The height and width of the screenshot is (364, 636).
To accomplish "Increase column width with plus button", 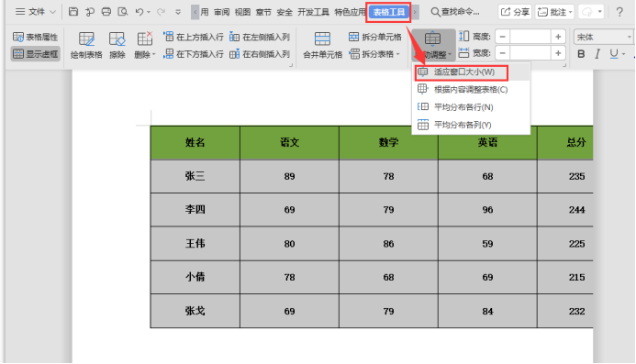I will pyautogui.click(x=558, y=53).
